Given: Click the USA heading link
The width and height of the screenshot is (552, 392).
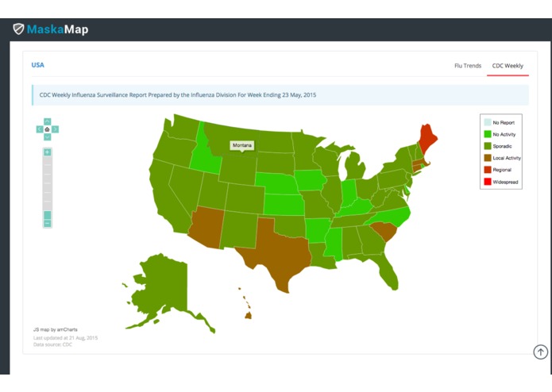Looking at the screenshot, I should 37,65.
